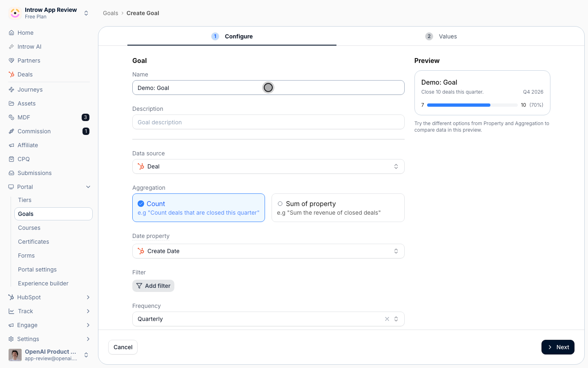Viewport: 588px width, 368px height.
Task: Click the Affiliate megaphone icon
Action: (11, 145)
